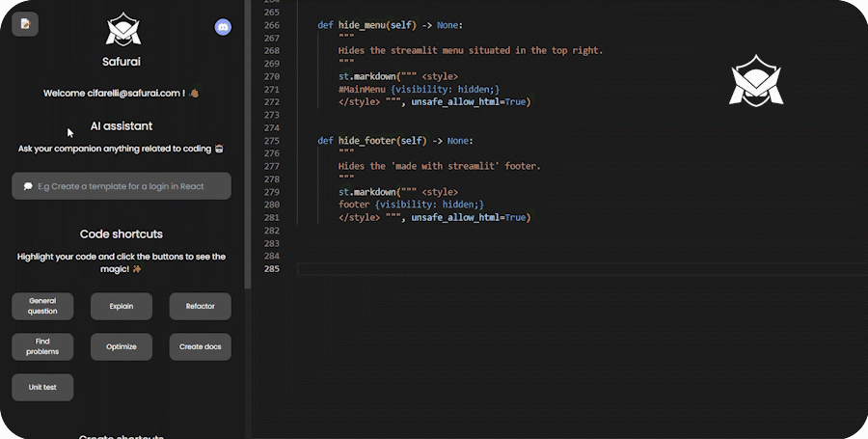
Task: Click the Optimize button
Action: pos(122,346)
